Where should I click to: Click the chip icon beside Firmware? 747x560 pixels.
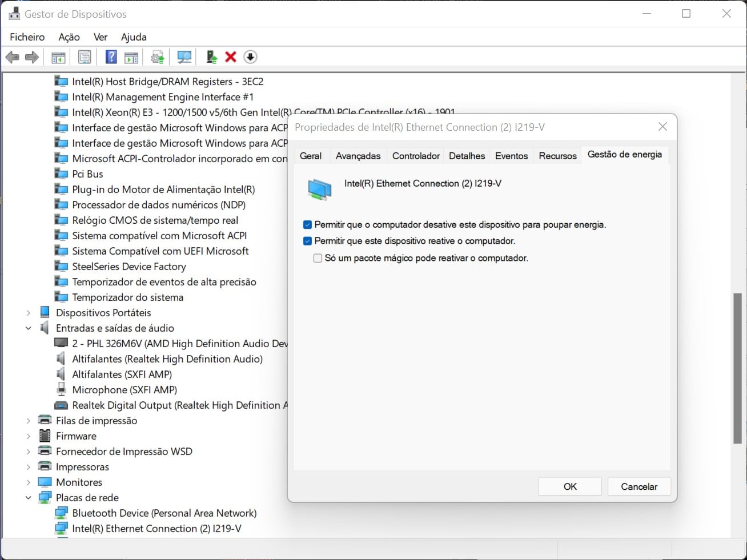(x=45, y=436)
